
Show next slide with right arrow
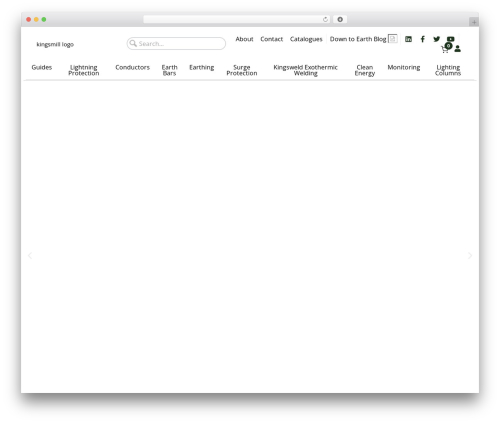point(470,256)
